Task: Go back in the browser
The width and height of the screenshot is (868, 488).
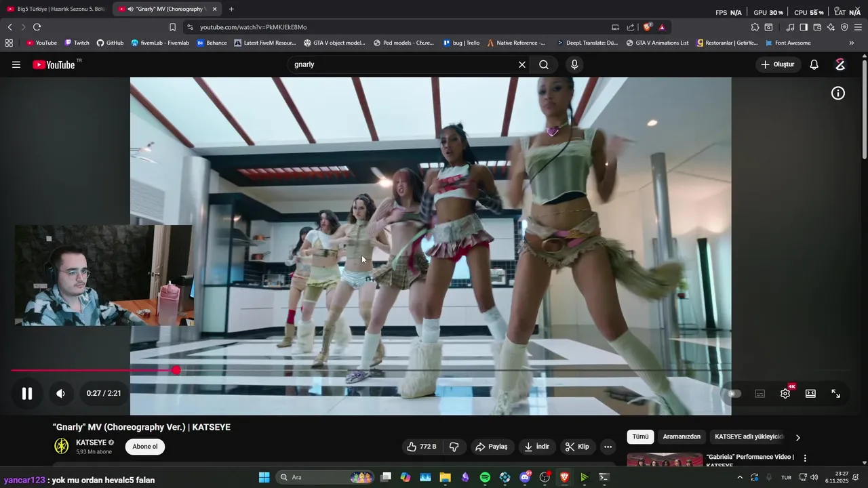Action: (x=9, y=27)
